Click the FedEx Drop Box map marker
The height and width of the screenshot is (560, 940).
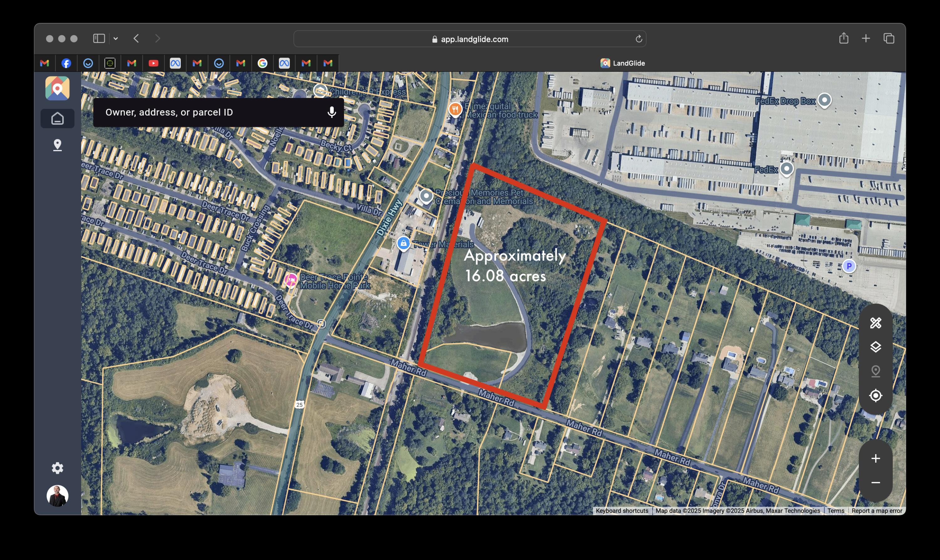pos(824,100)
